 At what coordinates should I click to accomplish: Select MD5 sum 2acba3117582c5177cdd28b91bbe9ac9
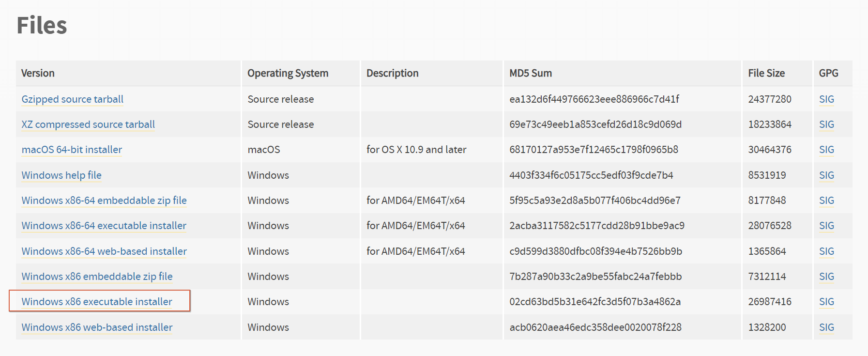(x=597, y=226)
